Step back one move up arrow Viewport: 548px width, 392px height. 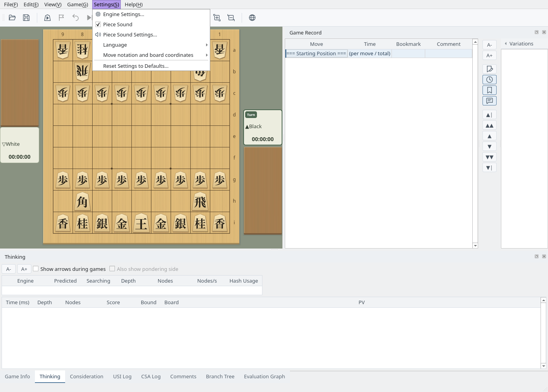pos(490,136)
